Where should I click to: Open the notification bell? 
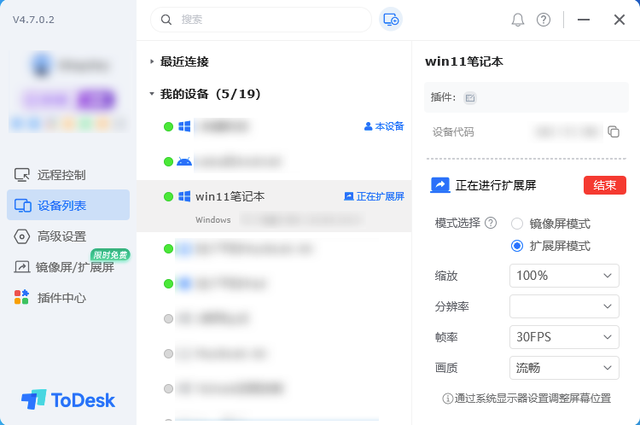click(518, 20)
